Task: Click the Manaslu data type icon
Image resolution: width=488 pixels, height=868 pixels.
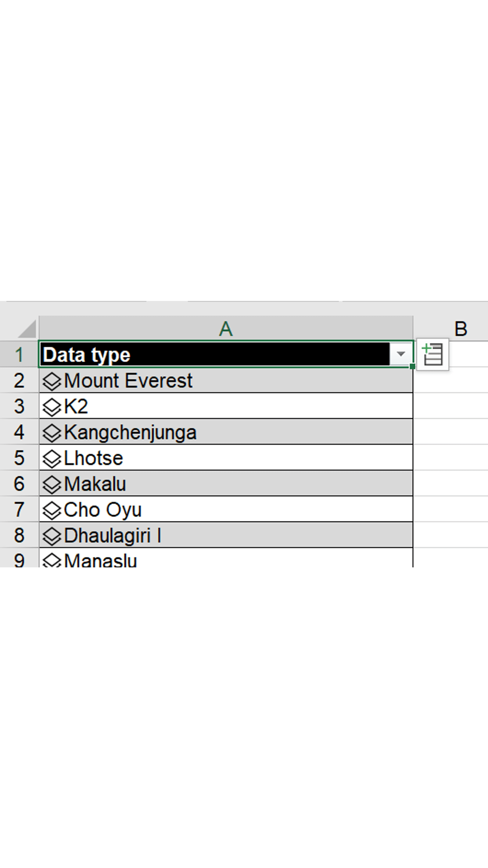Action: (x=52, y=561)
